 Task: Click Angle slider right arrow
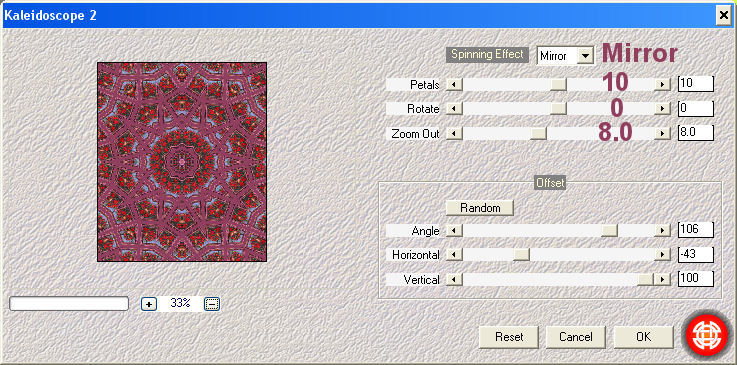point(662,230)
